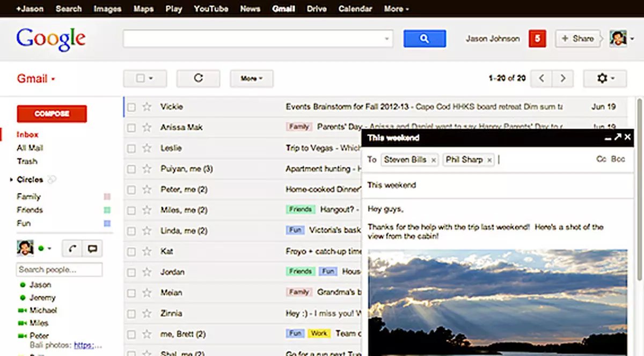Click the profile picture in the top bar

click(618, 38)
